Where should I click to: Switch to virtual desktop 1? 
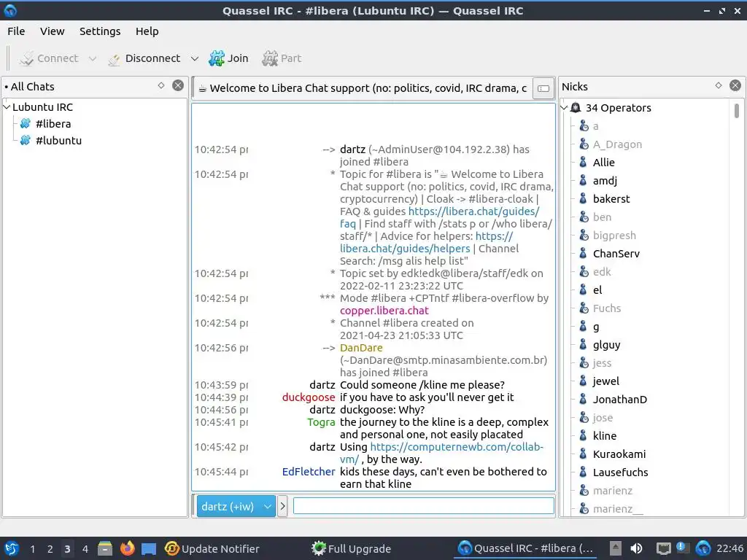[32, 549]
